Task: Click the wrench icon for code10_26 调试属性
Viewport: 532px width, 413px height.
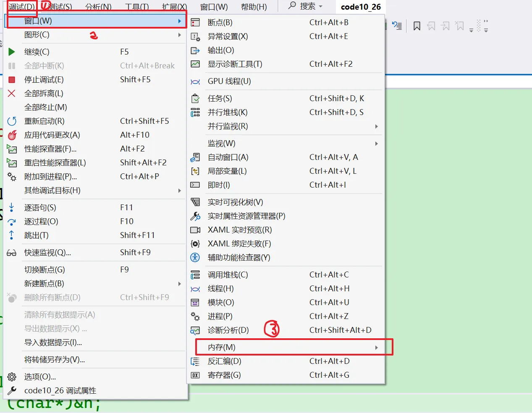Action: (12, 390)
